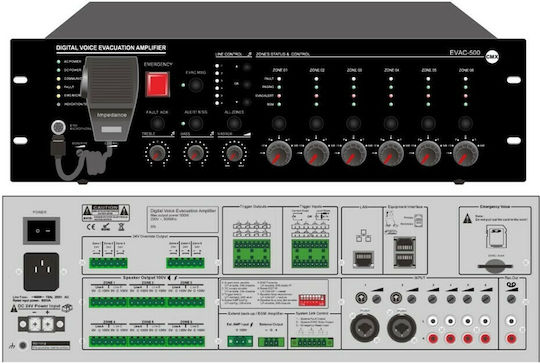Select the ZONE 06 round button
This screenshot has width=540, height=363.
[465, 123]
